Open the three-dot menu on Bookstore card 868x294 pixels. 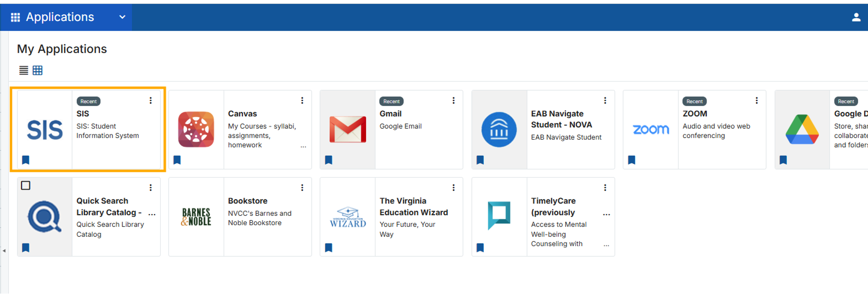[302, 188]
